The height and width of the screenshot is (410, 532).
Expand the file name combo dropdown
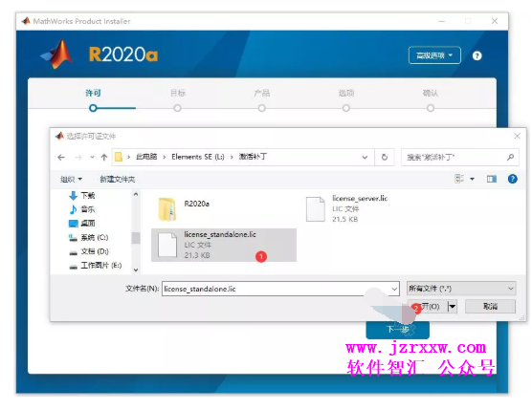[x=394, y=289]
